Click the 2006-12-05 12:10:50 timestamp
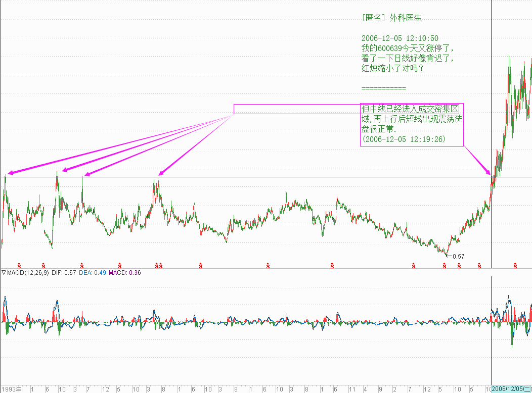 400,38
